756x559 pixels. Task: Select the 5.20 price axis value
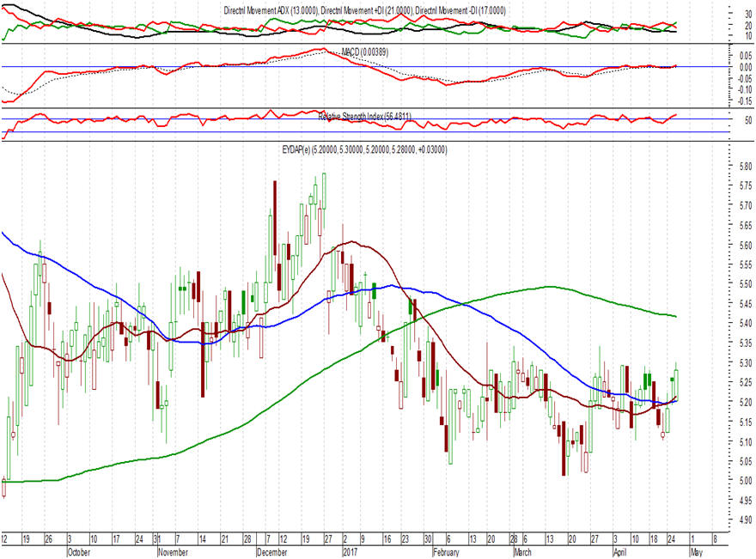[745, 402]
